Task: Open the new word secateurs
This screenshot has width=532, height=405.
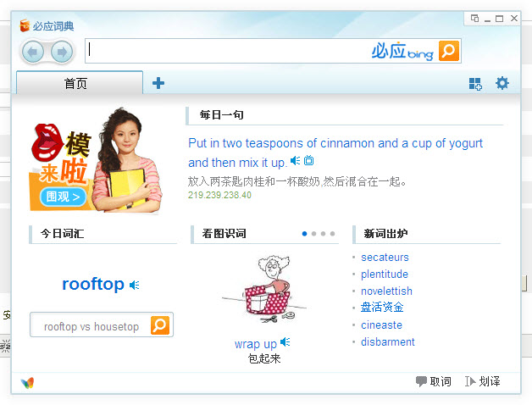Action: (x=385, y=258)
